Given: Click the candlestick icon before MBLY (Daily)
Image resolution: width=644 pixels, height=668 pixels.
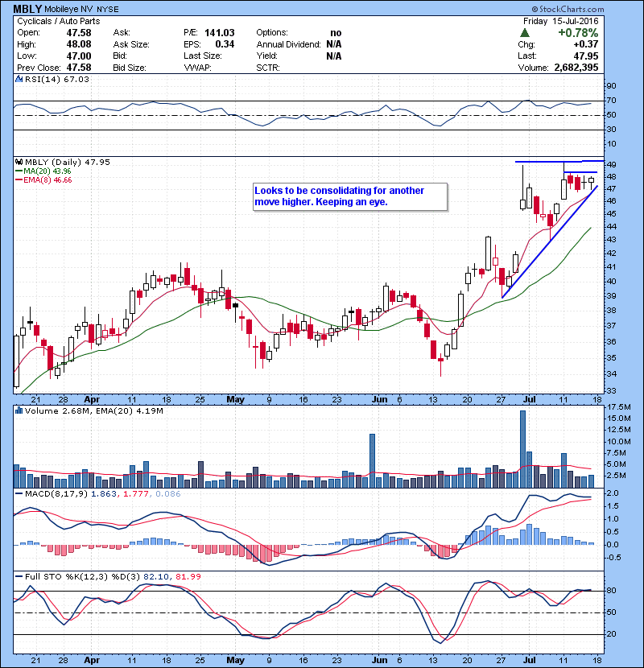Looking at the screenshot, I should pos(19,162).
